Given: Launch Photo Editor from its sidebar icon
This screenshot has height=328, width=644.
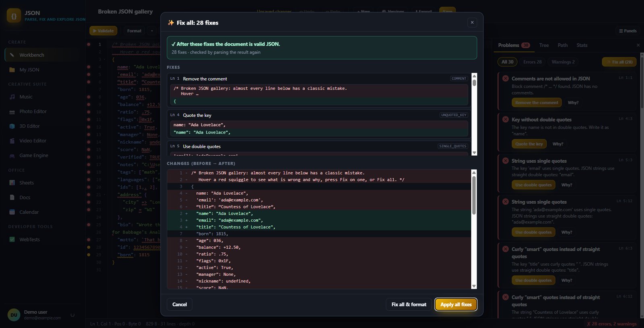Looking at the screenshot, I should click(12, 111).
